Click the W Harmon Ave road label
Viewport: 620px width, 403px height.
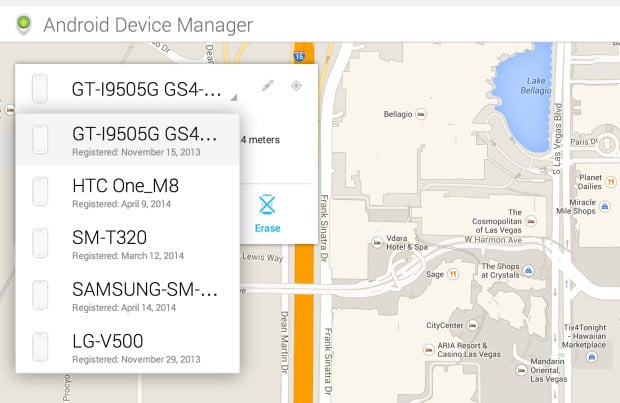[493, 240]
